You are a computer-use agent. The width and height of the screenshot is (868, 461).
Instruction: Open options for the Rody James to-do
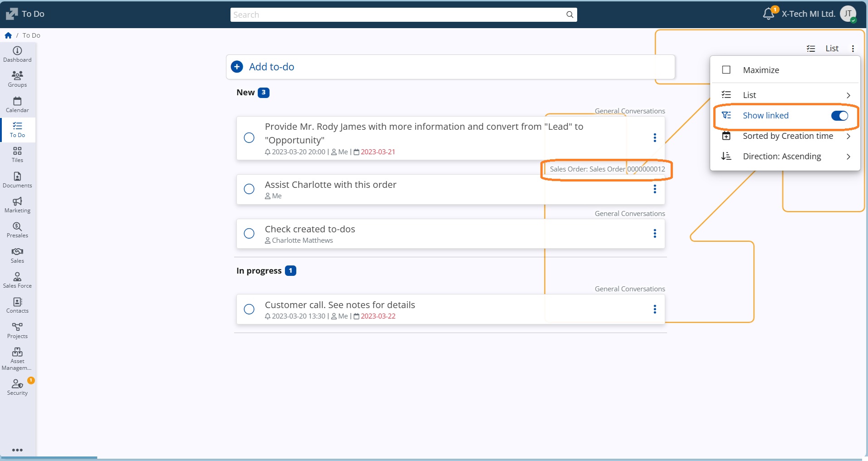655,137
